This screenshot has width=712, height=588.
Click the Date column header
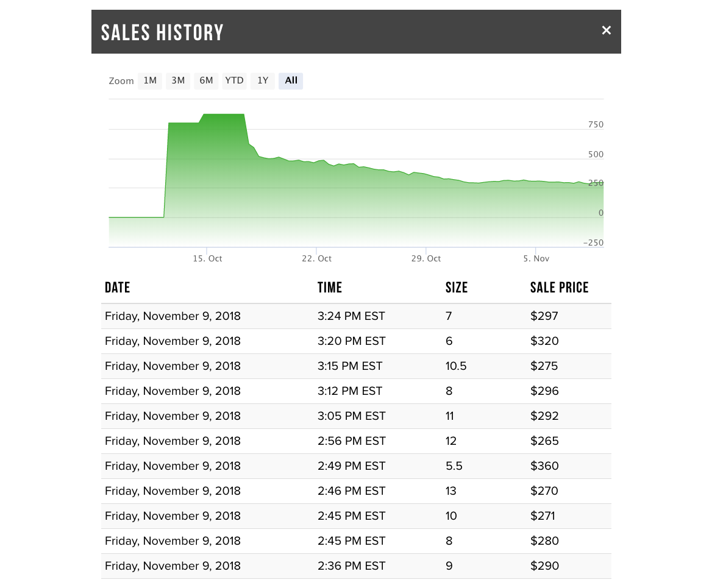118,288
